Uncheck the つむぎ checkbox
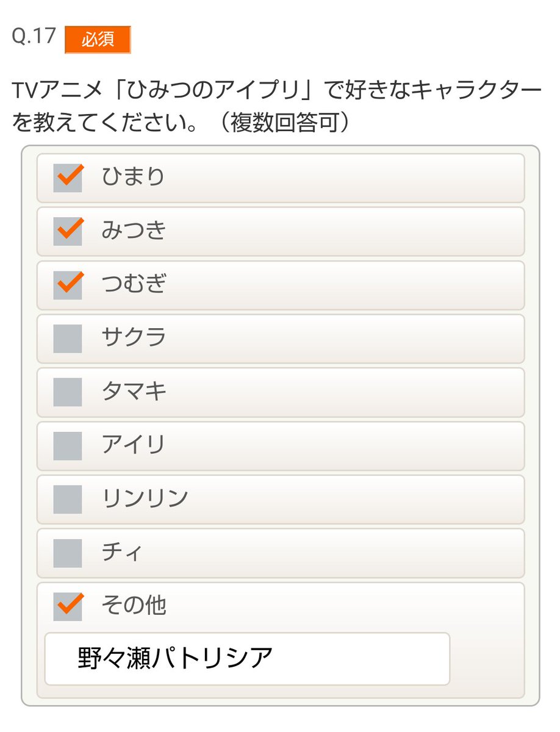This screenshot has width=560, height=732. click(x=68, y=285)
